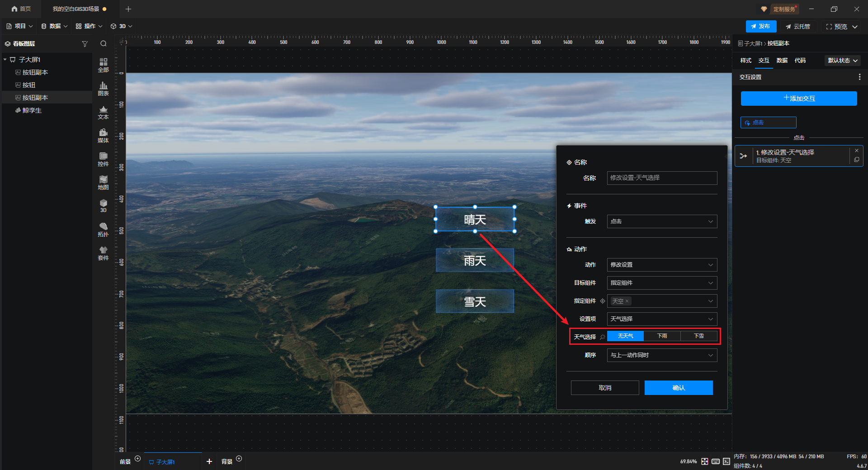Select the 无天气 weather option
This screenshot has width=868, height=470.
coord(625,336)
